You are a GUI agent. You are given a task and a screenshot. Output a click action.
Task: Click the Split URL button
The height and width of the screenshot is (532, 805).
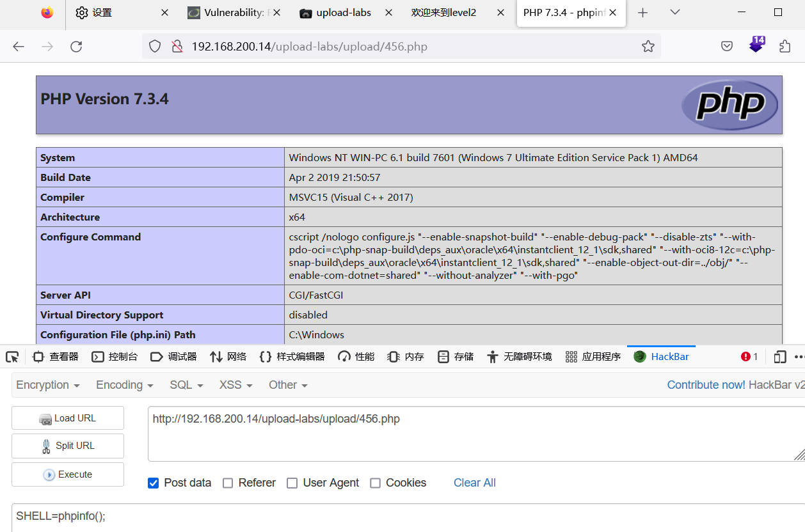68,446
